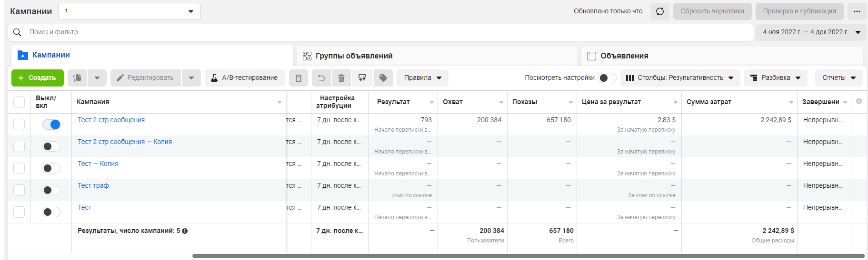This screenshot has width=868, height=260.
Task: Click the export share icon next to trash
Action: (362, 78)
